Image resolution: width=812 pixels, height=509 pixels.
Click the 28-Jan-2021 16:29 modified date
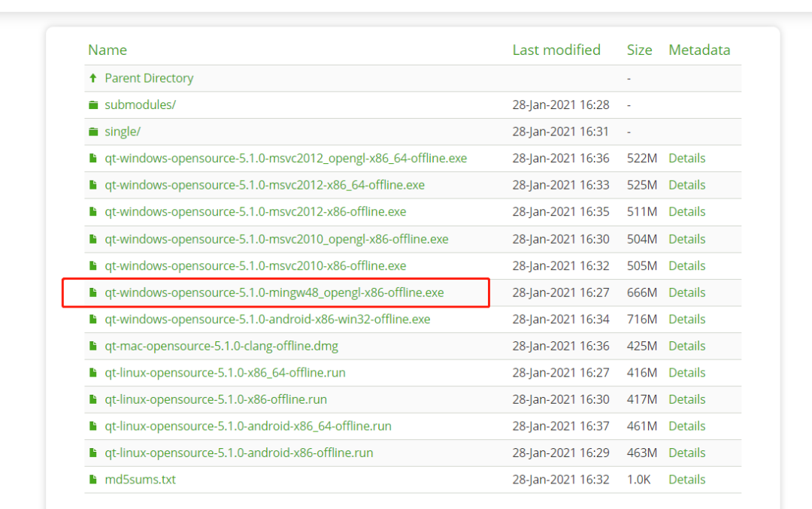tap(561, 453)
